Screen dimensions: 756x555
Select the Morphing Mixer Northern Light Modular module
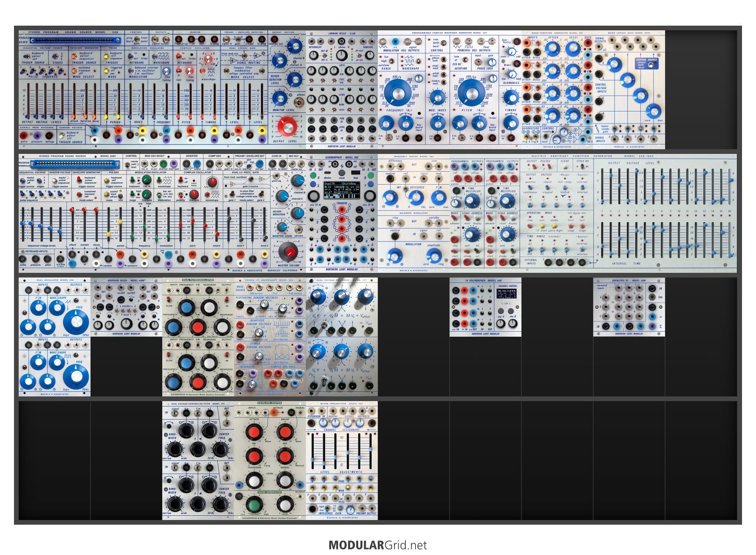pyautogui.click(x=126, y=307)
